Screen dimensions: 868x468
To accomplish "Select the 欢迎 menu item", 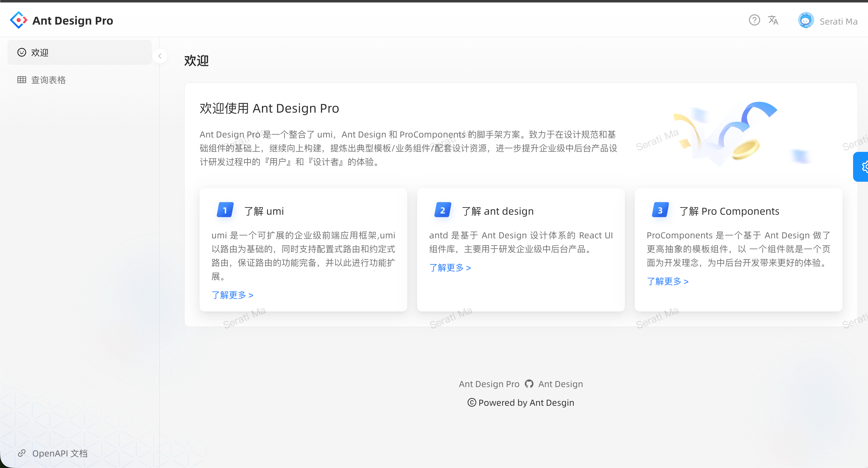I will click(40, 53).
